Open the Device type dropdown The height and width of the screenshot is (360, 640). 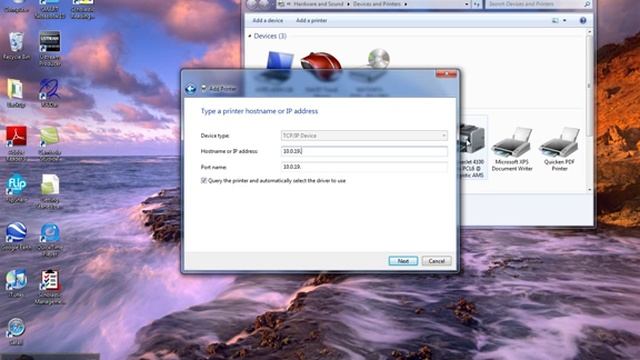tap(364, 136)
